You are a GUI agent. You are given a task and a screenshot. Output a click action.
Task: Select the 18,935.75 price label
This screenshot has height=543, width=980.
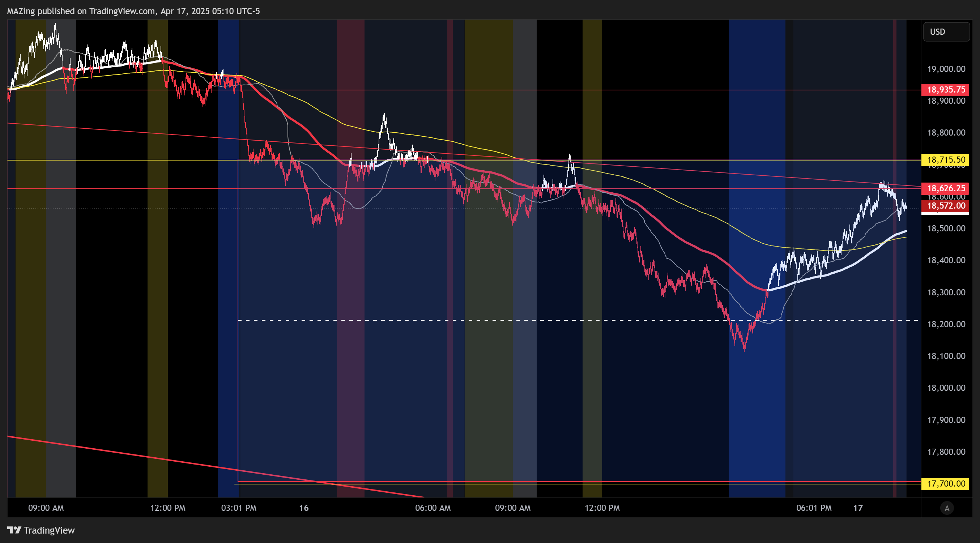click(x=945, y=90)
